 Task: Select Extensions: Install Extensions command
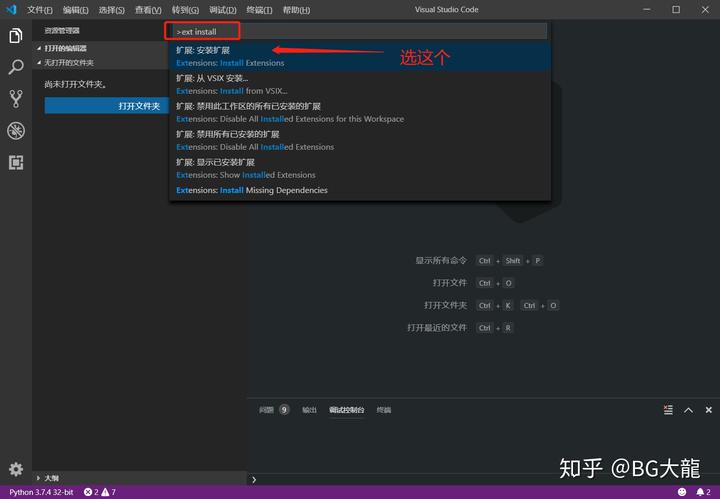360,56
